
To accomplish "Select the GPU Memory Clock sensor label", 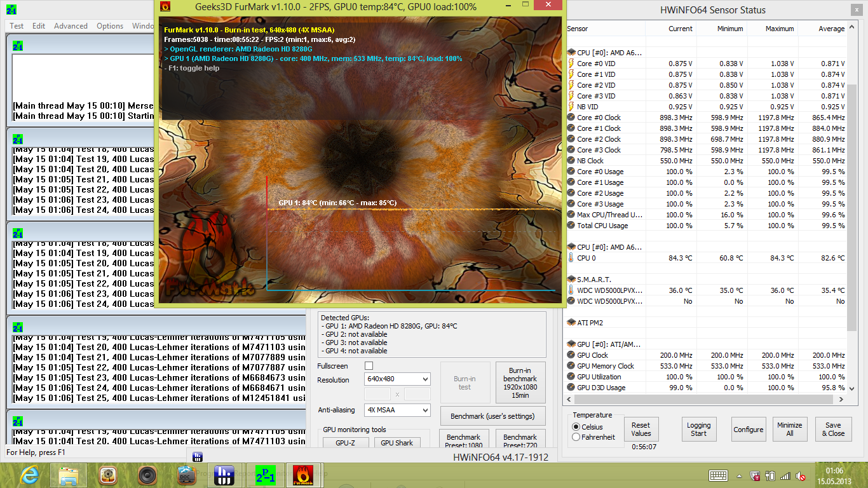I will [606, 366].
